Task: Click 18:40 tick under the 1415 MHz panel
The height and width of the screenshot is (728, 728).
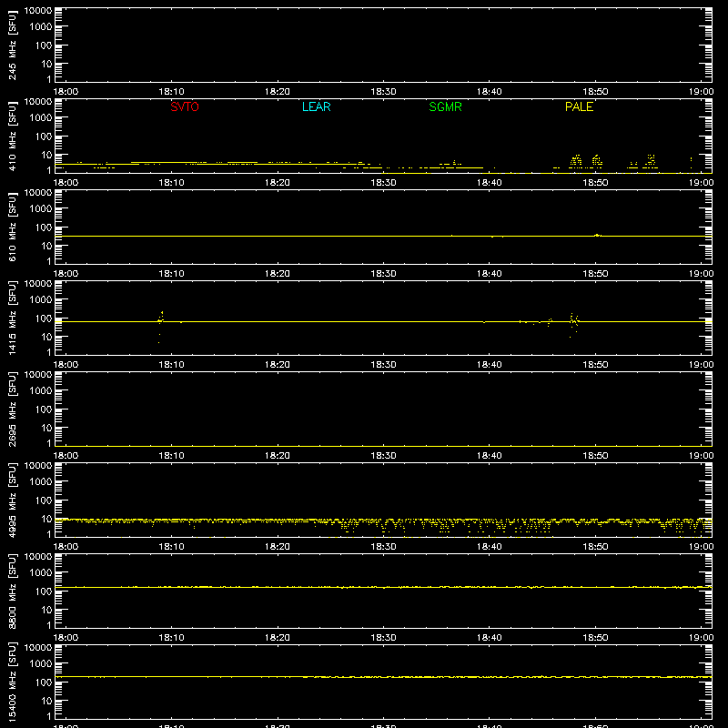Action: coord(490,365)
